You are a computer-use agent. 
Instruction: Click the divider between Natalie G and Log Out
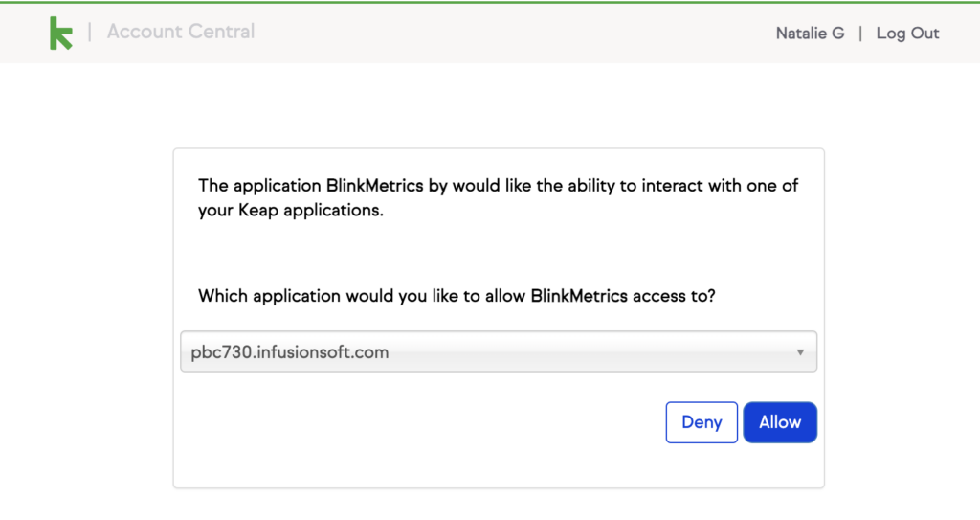point(860,34)
